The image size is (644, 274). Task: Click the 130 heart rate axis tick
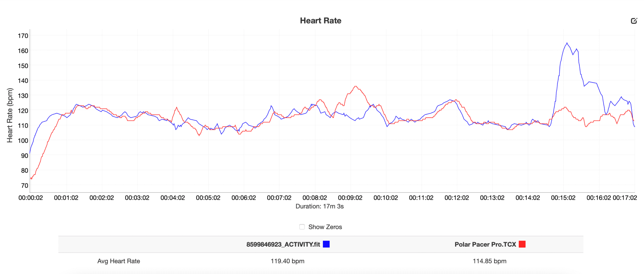[23, 96]
